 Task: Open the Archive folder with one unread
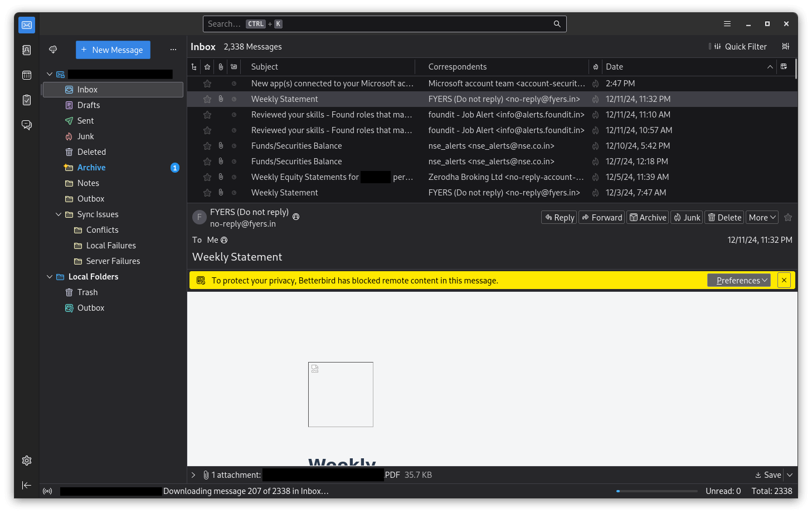92,167
